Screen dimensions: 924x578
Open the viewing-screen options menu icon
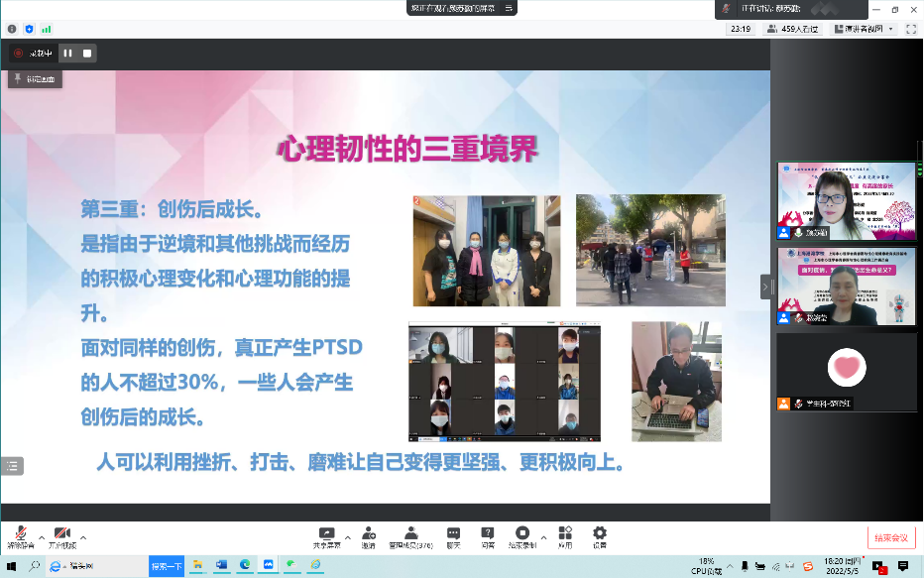click(509, 8)
